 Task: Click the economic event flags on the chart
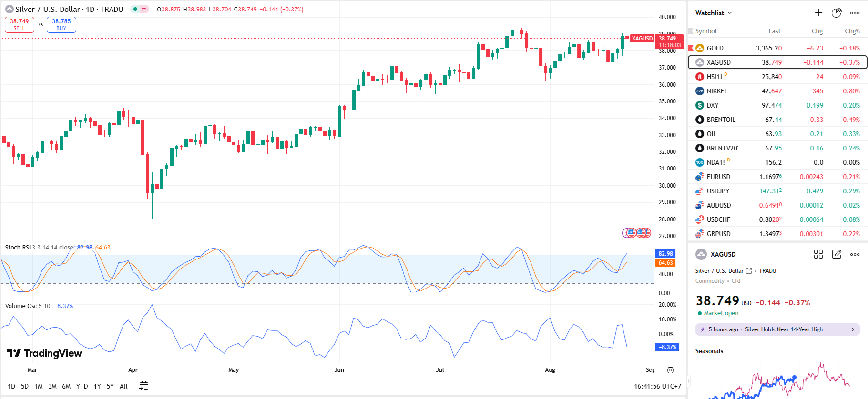pos(637,233)
